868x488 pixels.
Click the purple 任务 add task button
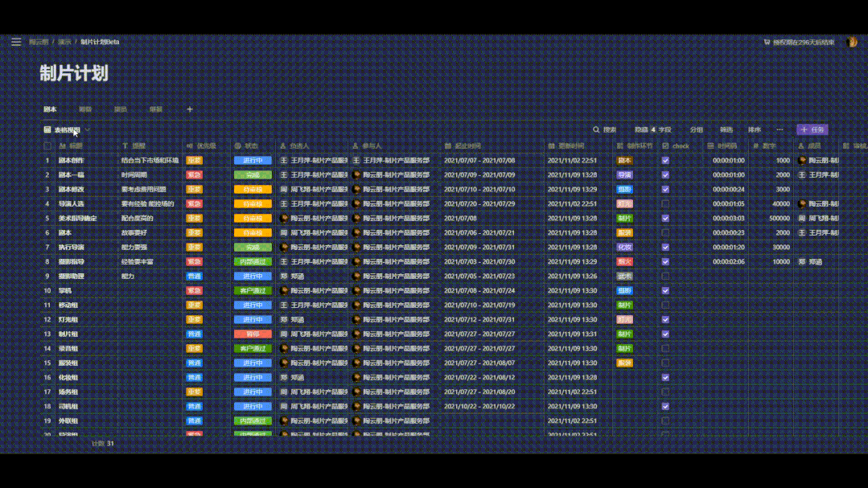[x=812, y=129]
